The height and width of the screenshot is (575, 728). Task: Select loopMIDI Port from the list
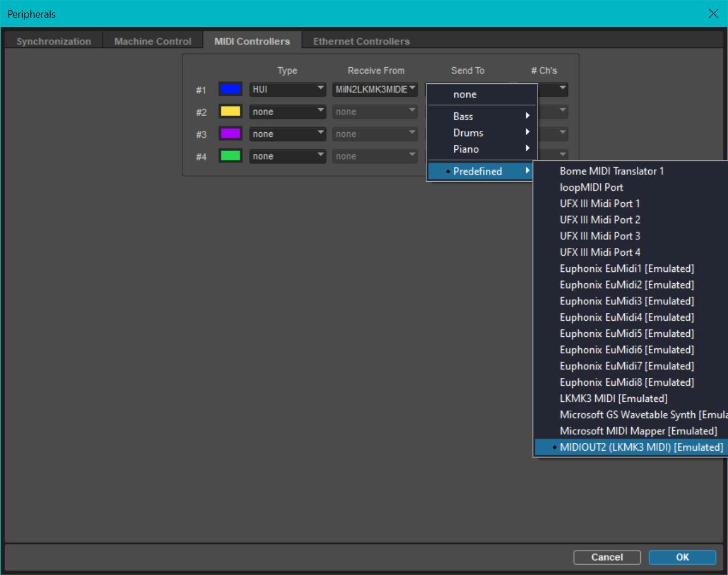pyautogui.click(x=591, y=187)
